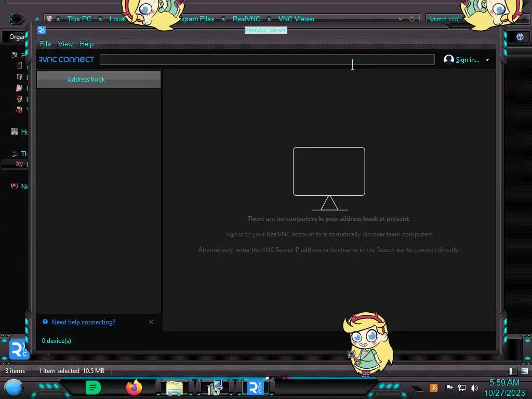532x399 pixels.
Task: Click the blue question mark help icon
Action: coord(45,322)
